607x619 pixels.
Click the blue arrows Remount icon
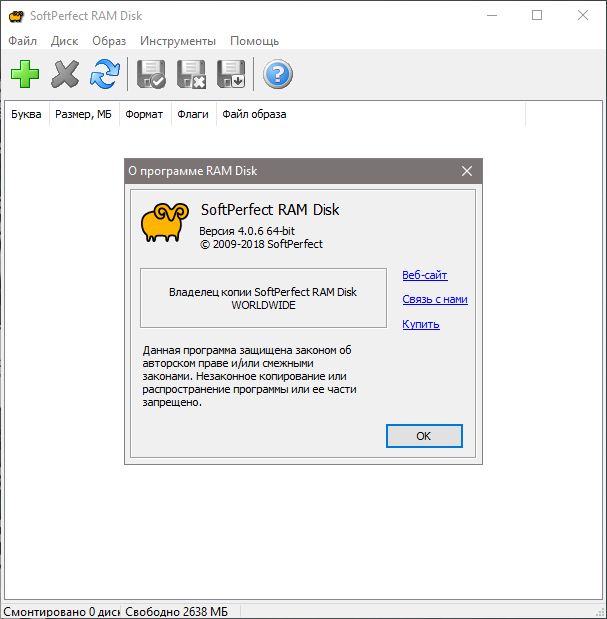[105, 74]
